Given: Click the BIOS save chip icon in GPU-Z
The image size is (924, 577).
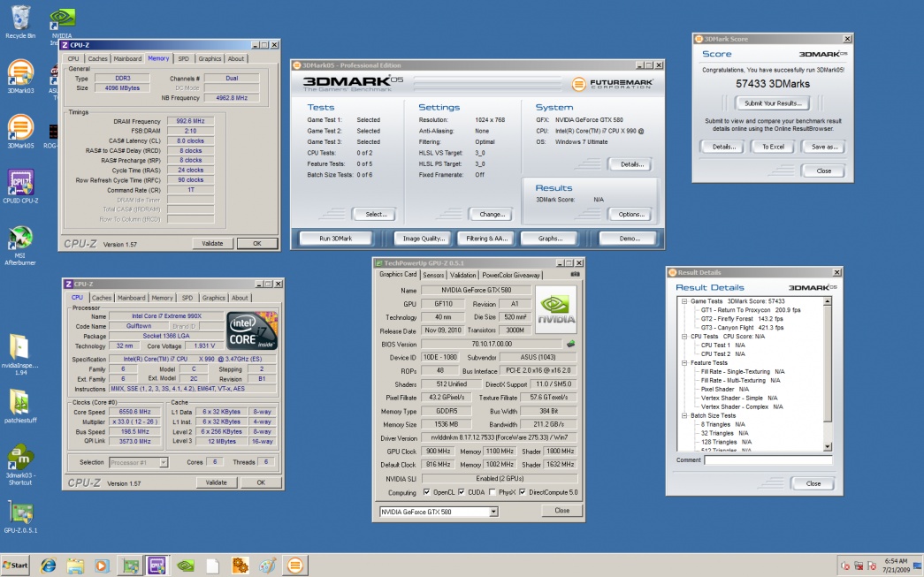Looking at the screenshot, I should click(x=570, y=344).
